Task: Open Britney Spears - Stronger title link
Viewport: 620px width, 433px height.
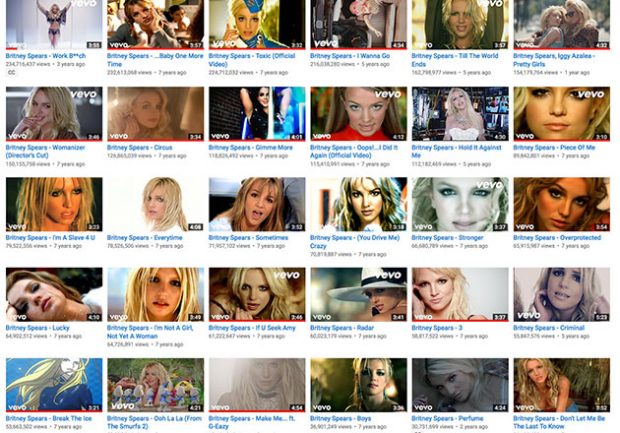Action: click(448, 238)
